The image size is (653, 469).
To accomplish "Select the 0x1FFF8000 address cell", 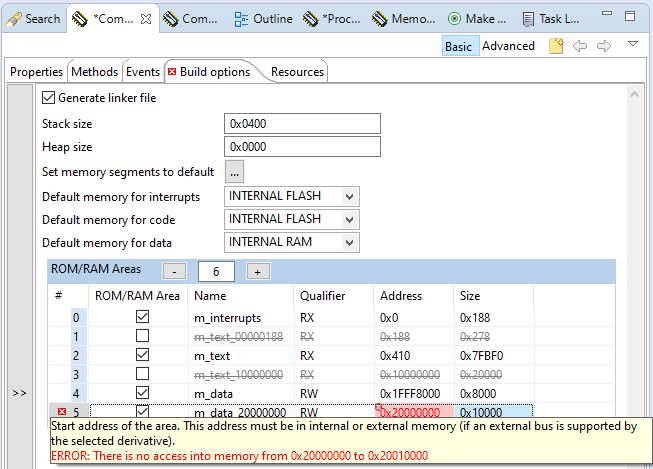I will click(x=414, y=394).
